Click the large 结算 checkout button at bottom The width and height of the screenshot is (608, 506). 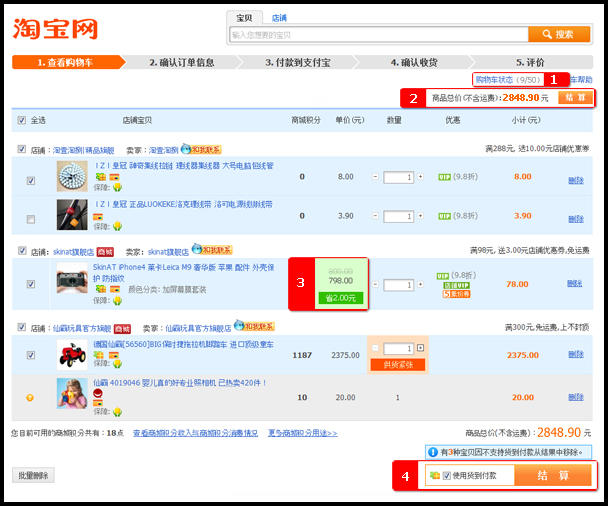(552, 476)
